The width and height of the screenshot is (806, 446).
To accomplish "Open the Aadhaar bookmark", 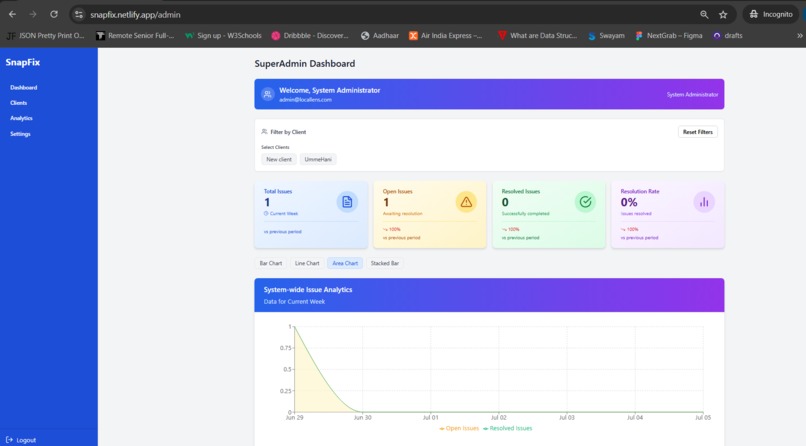I will pos(380,35).
